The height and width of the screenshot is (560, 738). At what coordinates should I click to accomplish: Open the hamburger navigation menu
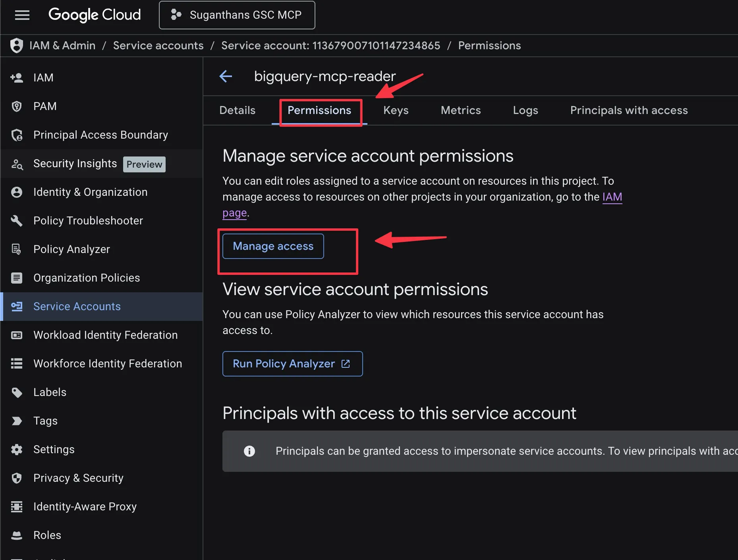click(x=22, y=15)
